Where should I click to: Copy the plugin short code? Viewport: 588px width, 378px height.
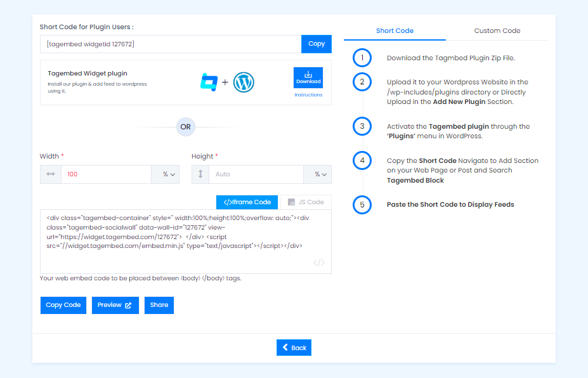coord(317,44)
